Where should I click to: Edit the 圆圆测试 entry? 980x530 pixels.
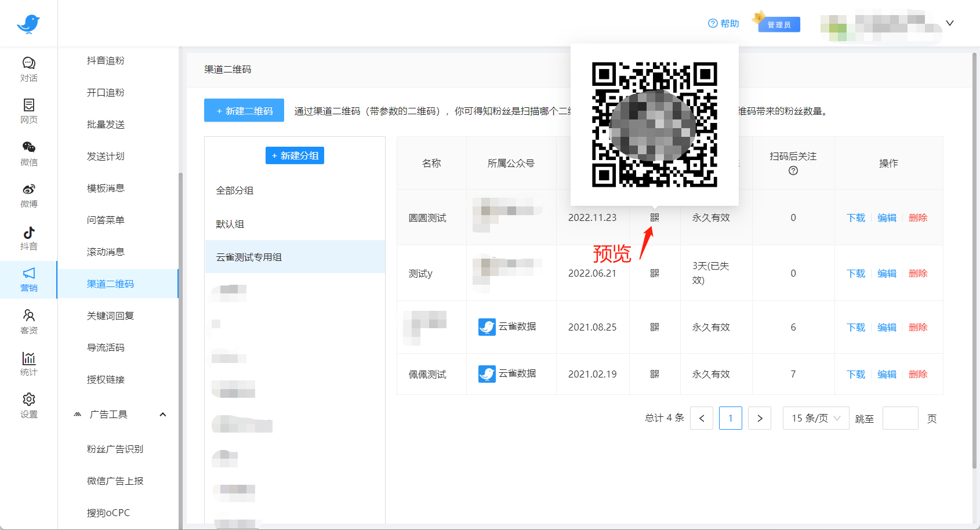887,217
